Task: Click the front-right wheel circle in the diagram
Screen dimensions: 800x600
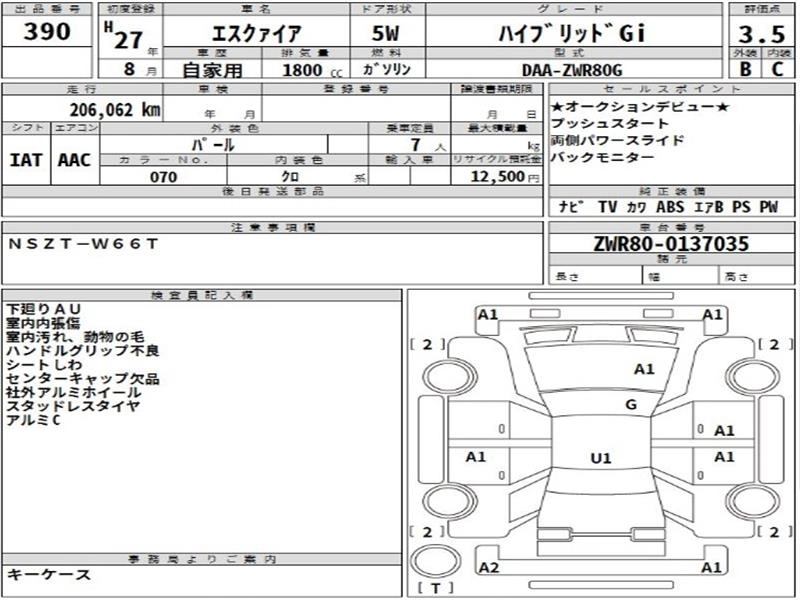Action: (x=752, y=377)
